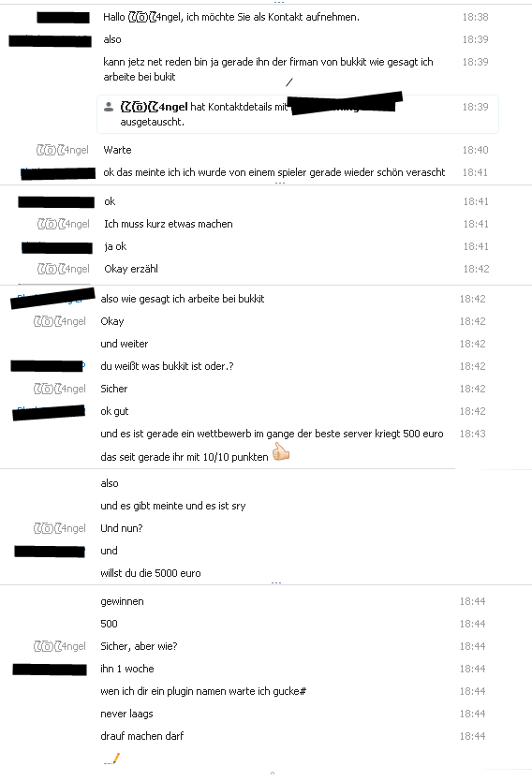The width and height of the screenshot is (532, 781).
Task: Click the pencil typing indicator at bottom
Action: [112, 759]
